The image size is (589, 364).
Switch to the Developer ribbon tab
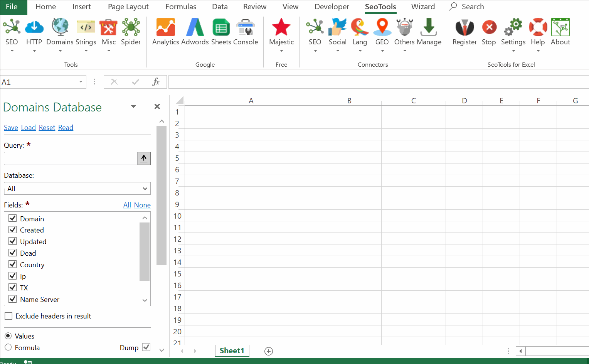tap(332, 7)
